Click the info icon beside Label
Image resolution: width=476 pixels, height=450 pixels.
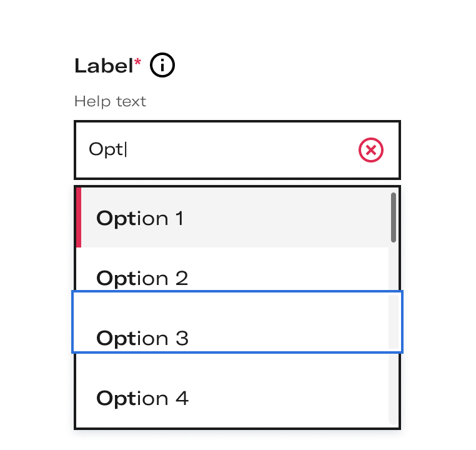(x=162, y=65)
